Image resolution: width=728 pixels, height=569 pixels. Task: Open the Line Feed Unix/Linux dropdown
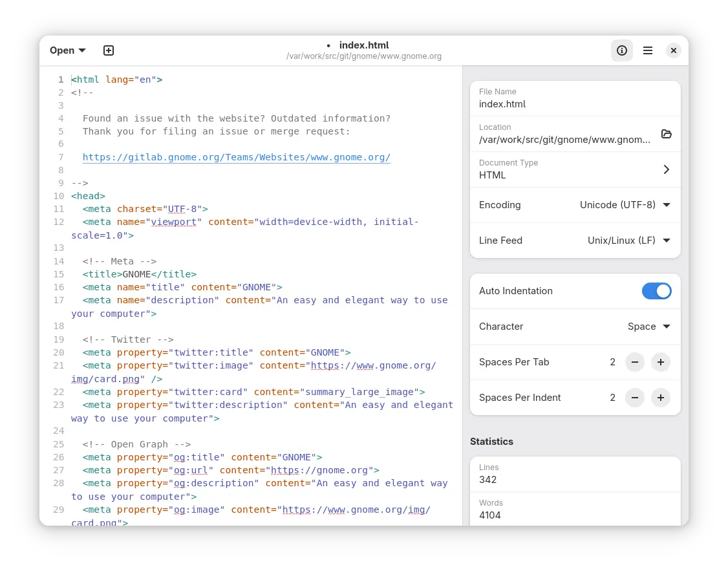628,241
